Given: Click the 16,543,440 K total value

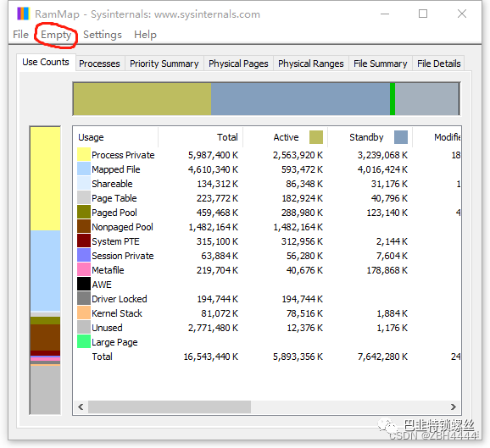Looking at the screenshot, I should [210, 357].
